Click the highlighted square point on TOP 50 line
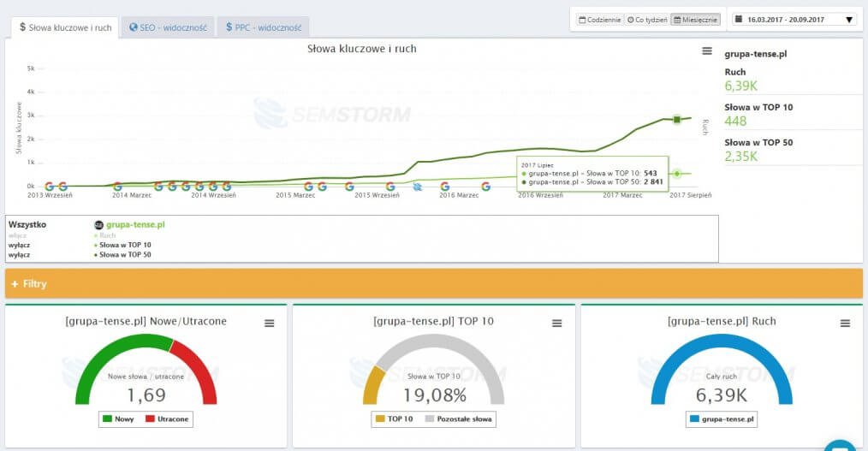The image size is (868, 451). pyautogui.click(x=676, y=120)
